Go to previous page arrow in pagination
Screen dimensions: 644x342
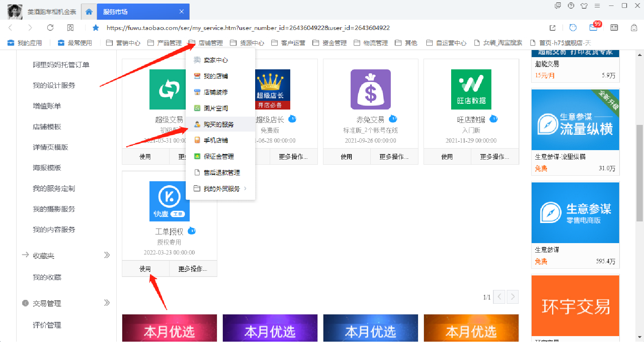(499, 297)
